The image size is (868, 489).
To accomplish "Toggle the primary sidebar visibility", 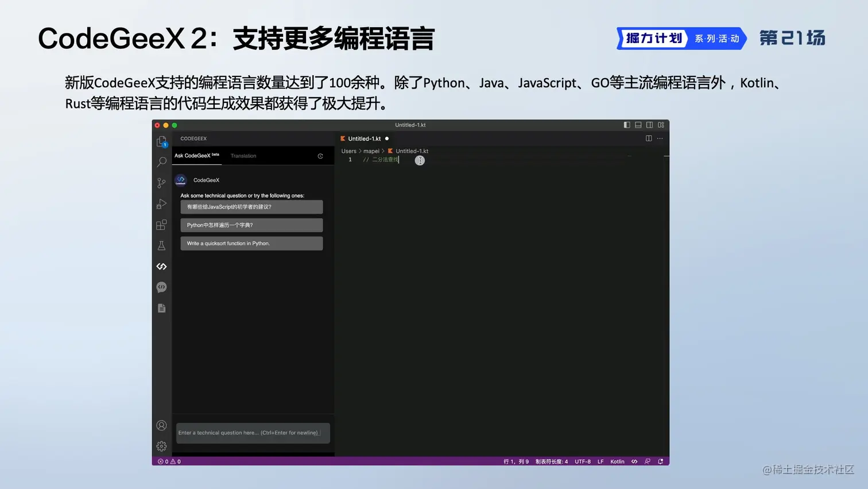I will 626,125.
